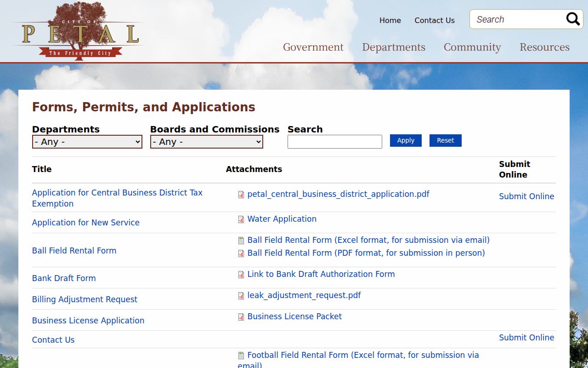
Task: Open Link to Bank Draft Authorization Form
Action: (321, 274)
